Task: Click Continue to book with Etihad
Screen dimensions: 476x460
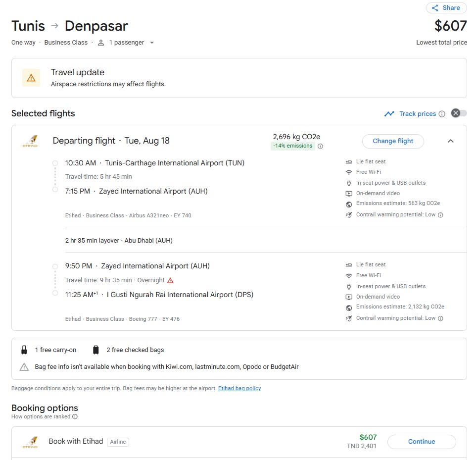Action: coord(422,442)
